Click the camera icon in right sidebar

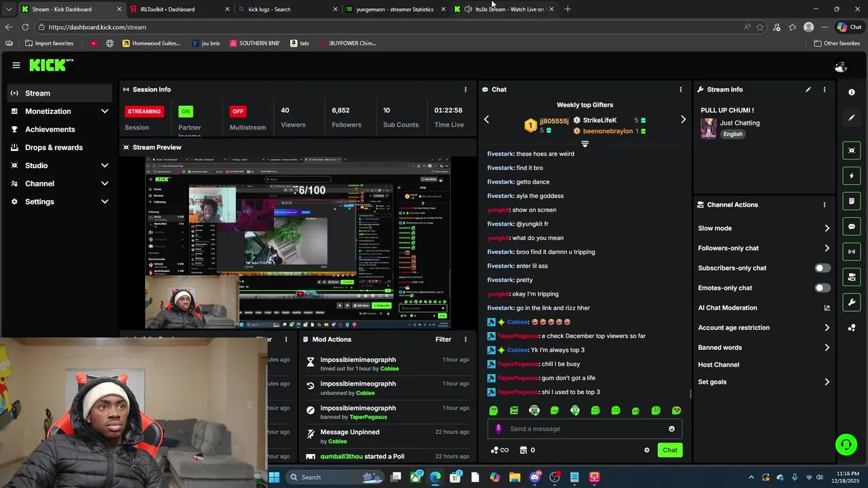[852, 277]
